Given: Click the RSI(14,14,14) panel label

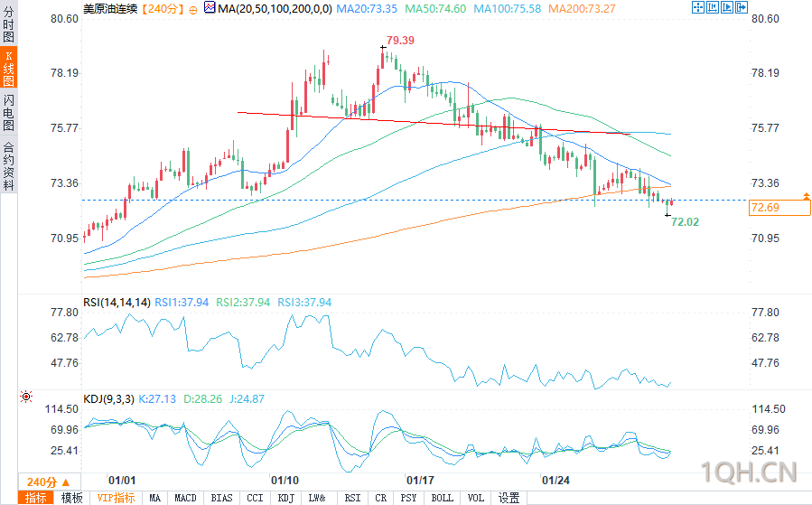Looking at the screenshot, I should 117,303.
